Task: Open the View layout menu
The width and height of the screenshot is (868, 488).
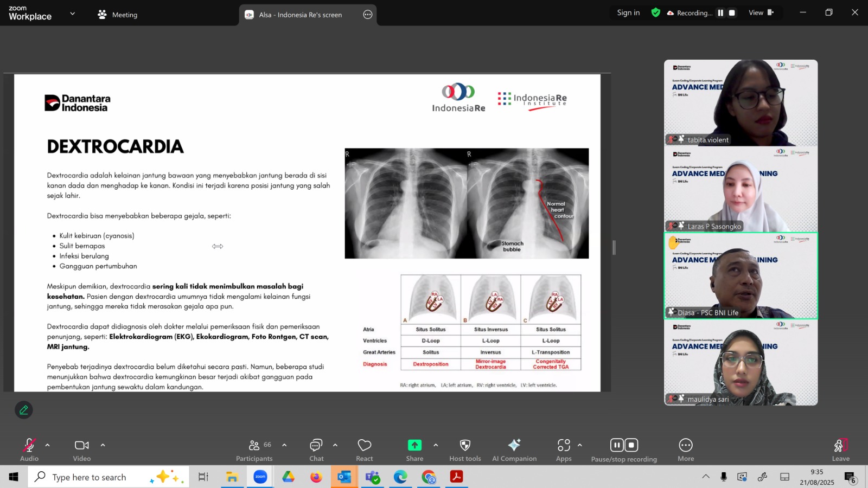Action: (761, 13)
